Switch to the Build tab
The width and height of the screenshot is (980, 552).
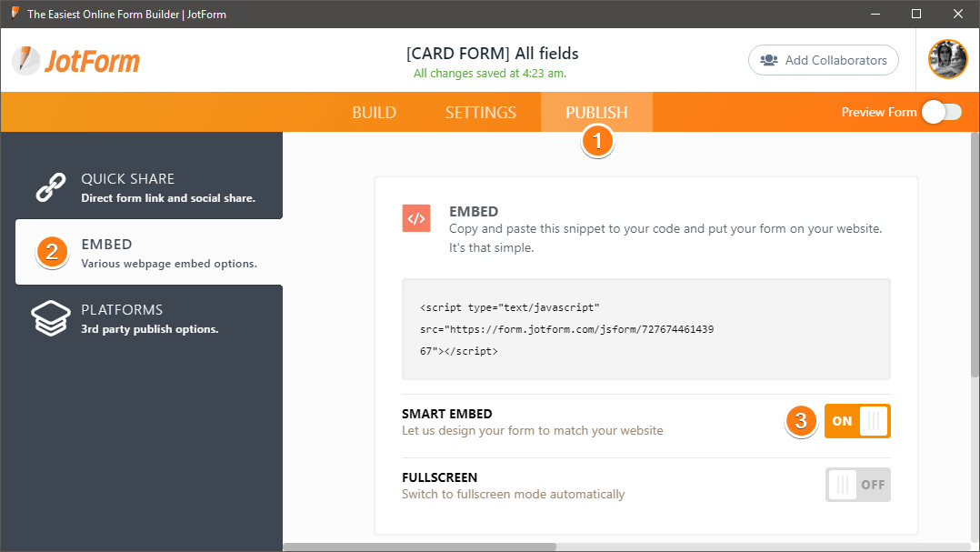point(374,113)
